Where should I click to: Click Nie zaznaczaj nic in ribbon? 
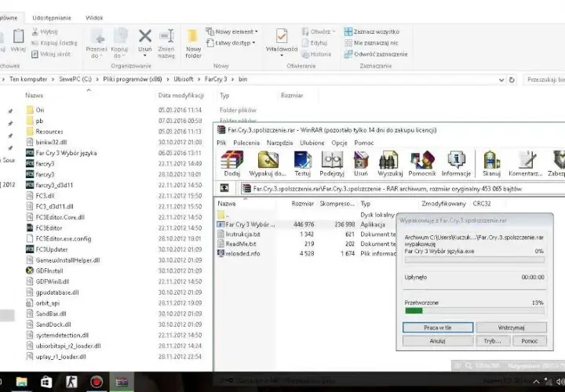tap(371, 43)
